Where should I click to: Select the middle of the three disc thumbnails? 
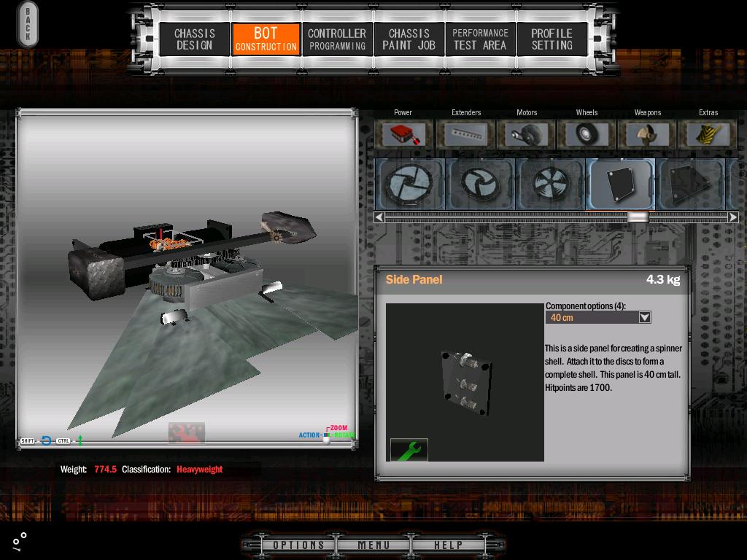(480, 184)
